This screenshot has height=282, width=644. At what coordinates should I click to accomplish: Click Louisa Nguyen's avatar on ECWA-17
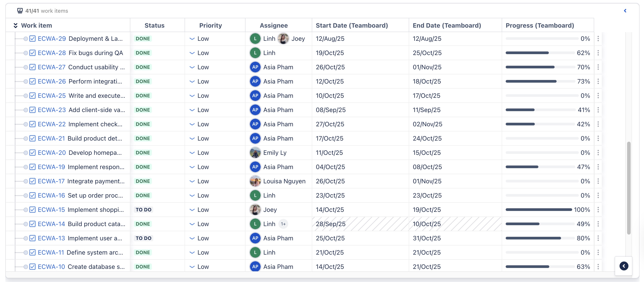point(255,181)
